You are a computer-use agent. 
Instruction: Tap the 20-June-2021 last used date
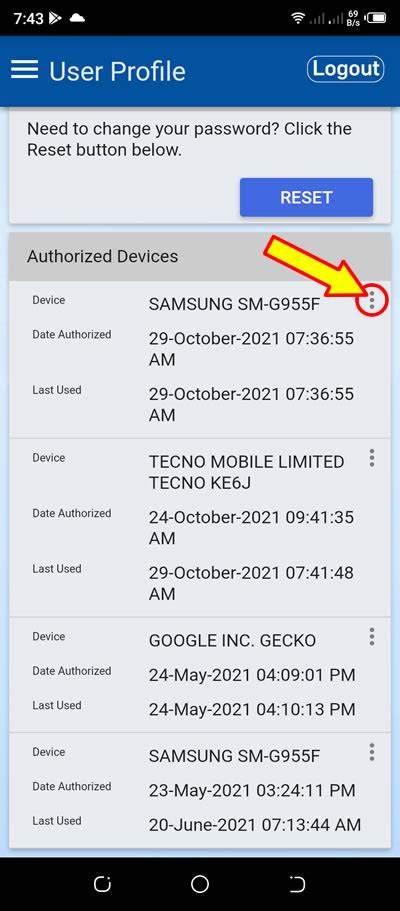(x=255, y=824)
